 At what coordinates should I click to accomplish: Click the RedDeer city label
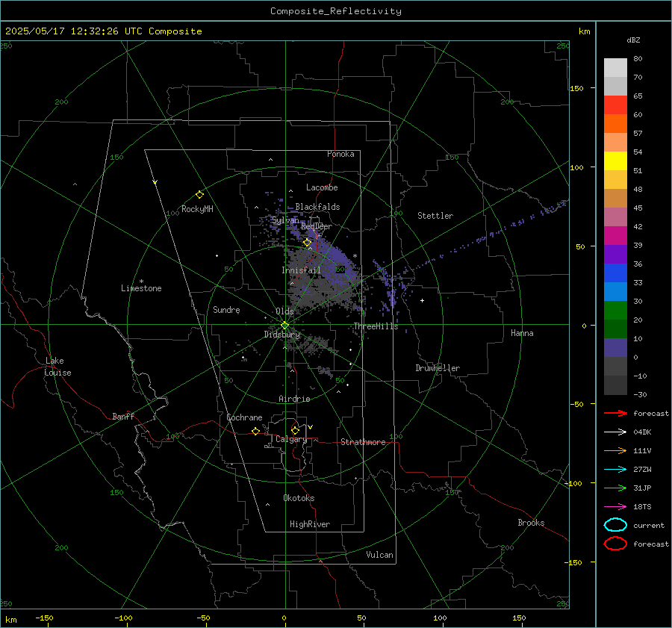pos(317,226)
